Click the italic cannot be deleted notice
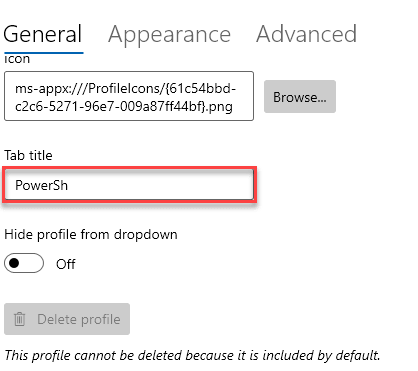The height and width of the screenshot is (371, 418). pos(192,355)
